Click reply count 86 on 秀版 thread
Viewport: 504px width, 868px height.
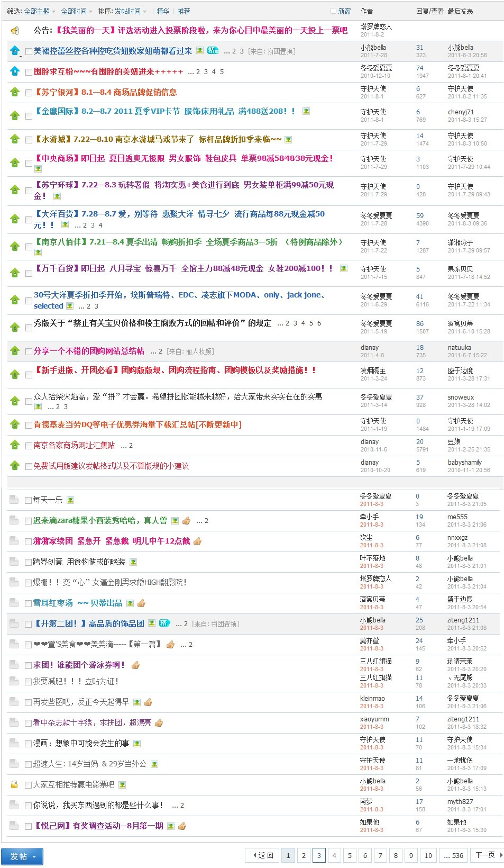coord(420,323)
